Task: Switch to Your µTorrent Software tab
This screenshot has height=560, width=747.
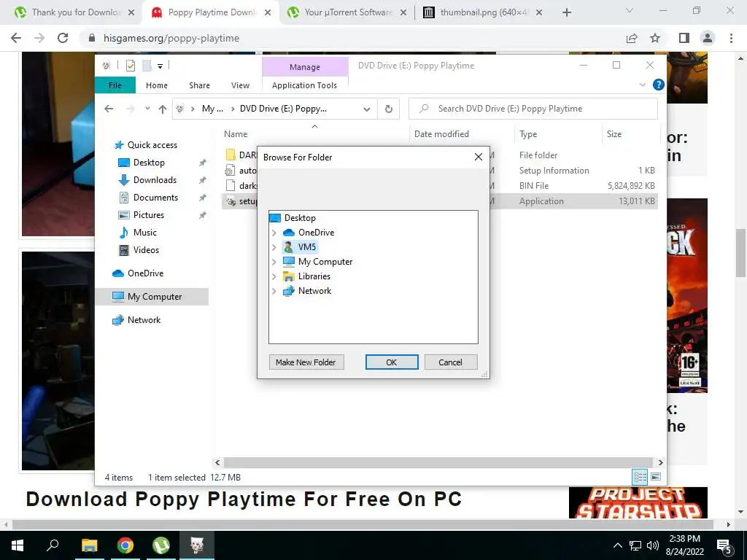Action: pyautogui.click(x=347, y=12)
